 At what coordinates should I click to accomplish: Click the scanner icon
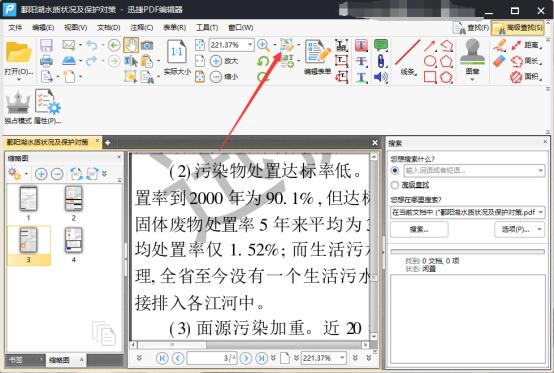click(69, 61)
